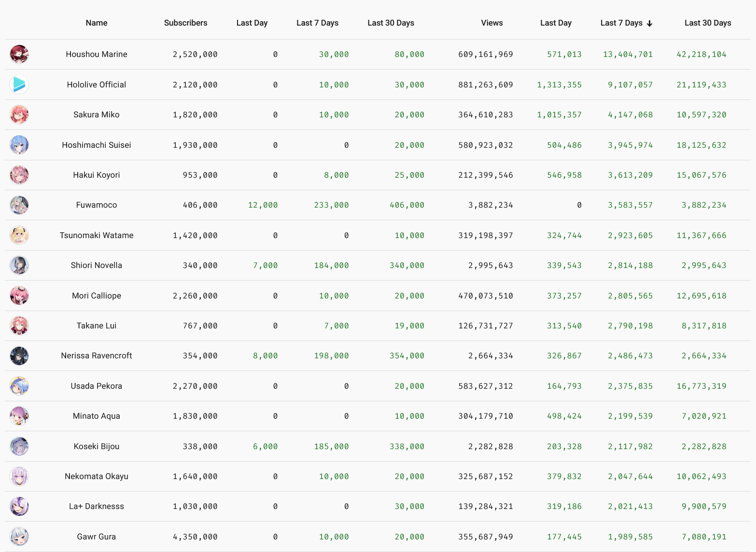Select Nerissa Ravencroft's avatar

(x=19, y=355)
